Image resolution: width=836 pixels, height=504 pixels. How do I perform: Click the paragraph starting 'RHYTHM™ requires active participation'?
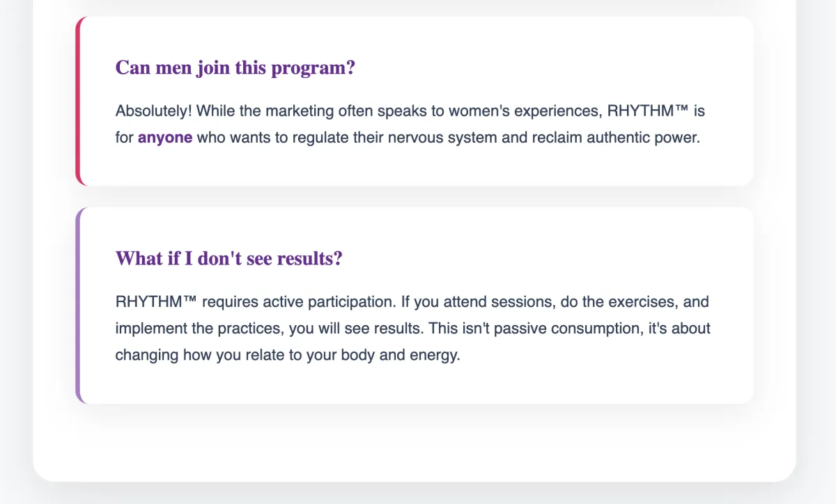coord(413,329)
